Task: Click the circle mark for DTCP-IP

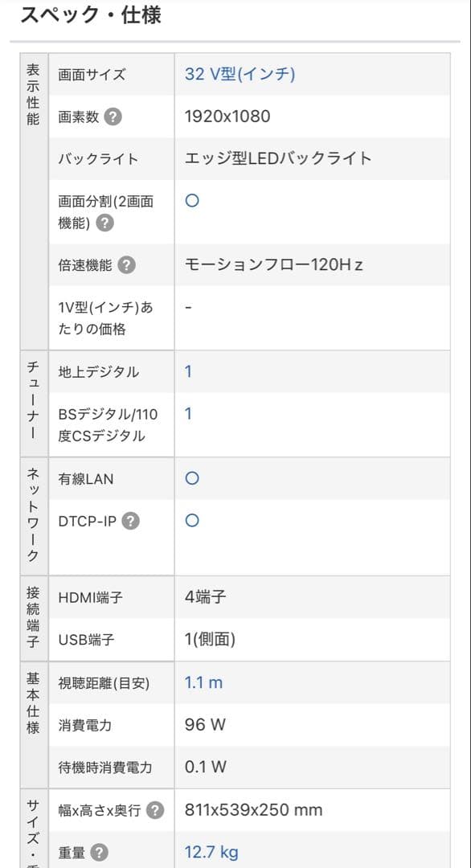Action: pos(192,520)
